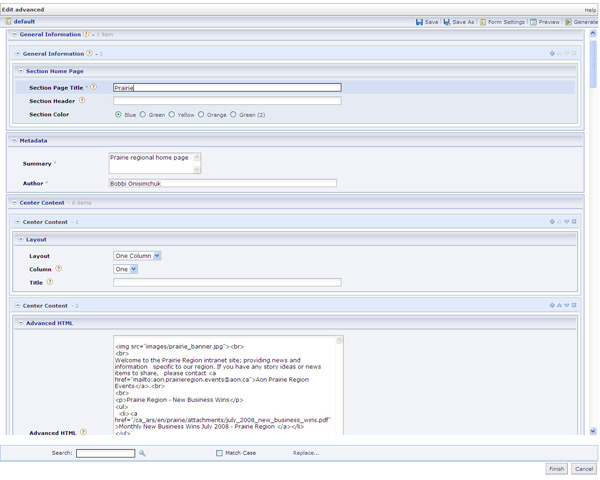Screen dimensions: 600x480
Task: Click help icon beside Layout Column label
Action: click(58, 269)
